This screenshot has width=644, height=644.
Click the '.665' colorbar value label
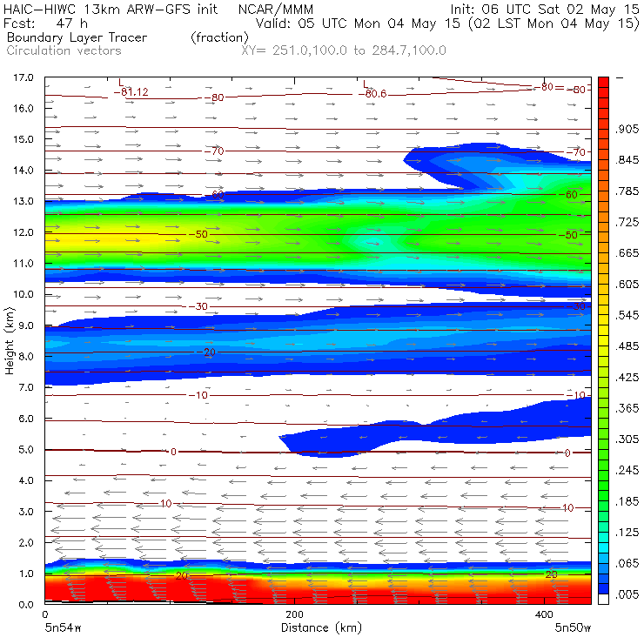click(627, 253)
